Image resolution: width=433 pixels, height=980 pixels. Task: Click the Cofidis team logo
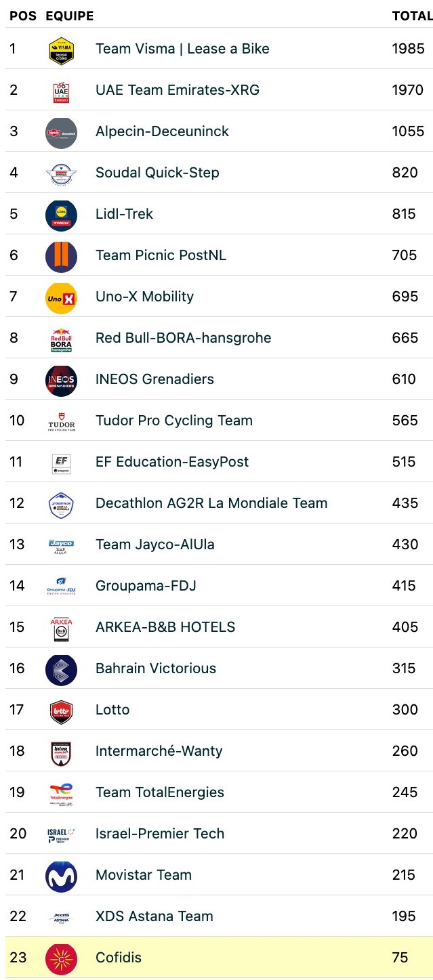(x=61, y=958)
